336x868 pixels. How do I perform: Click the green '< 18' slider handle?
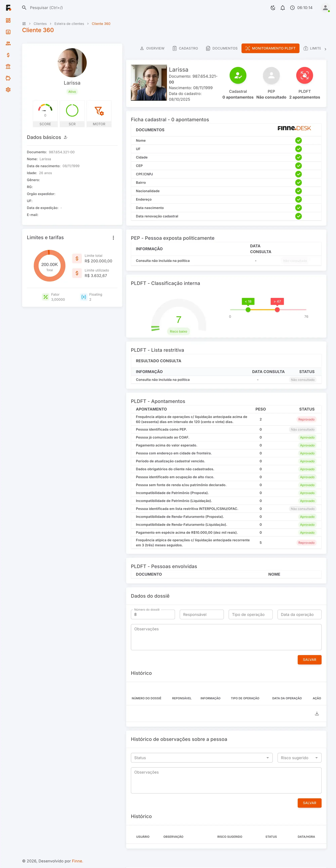tap(248, 310)
